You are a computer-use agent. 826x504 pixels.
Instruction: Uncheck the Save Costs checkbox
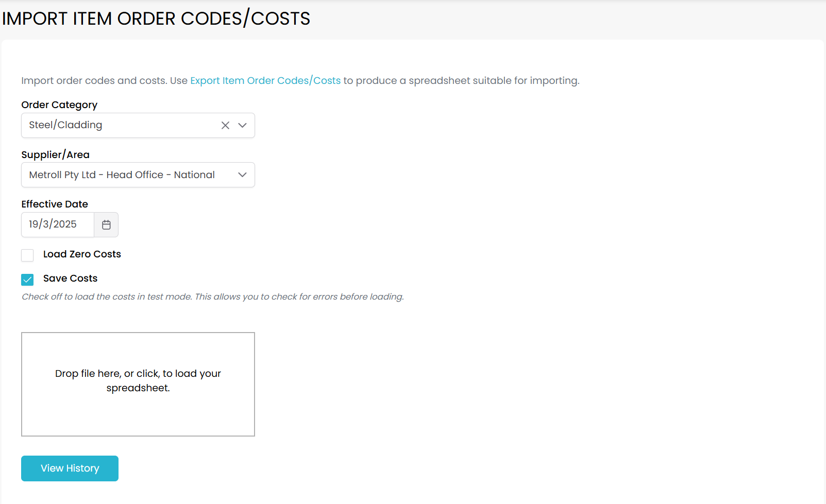27,280
